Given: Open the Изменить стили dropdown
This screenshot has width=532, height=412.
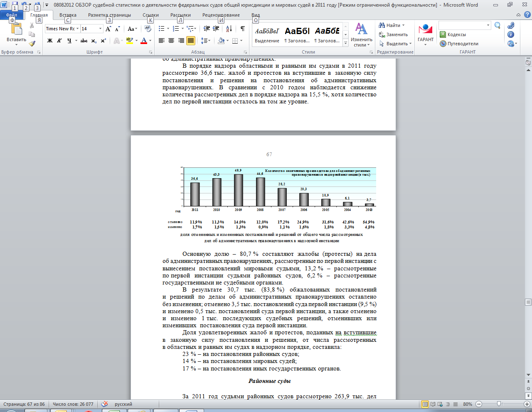Looking at the screenshot, I should (x=361, y=35).
